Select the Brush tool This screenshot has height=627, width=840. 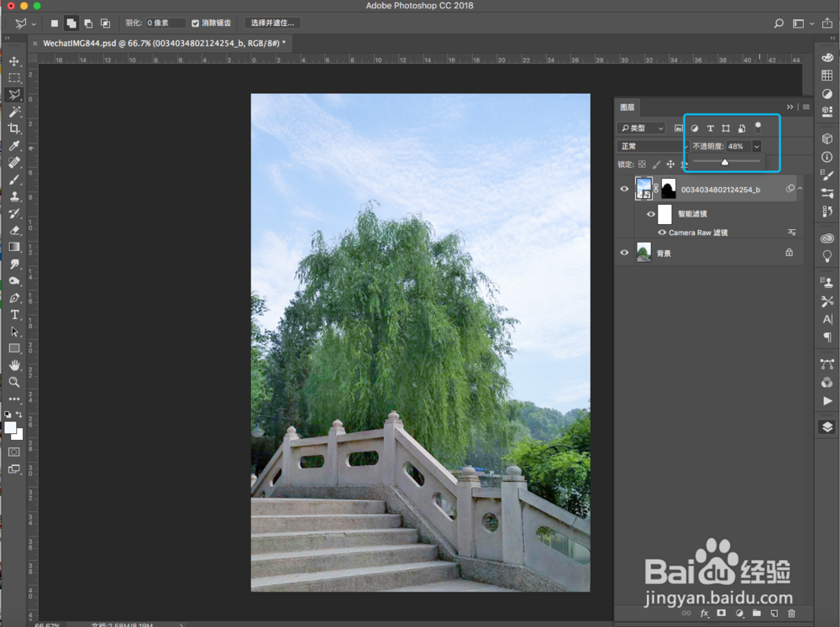point(14,179)
